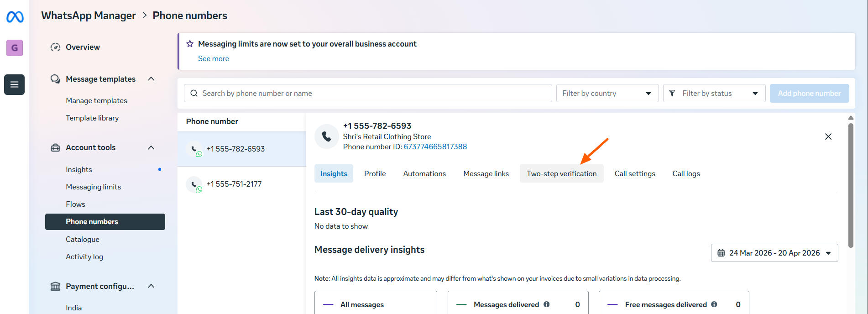Toggle the hamburger menu button

[14, 84]
